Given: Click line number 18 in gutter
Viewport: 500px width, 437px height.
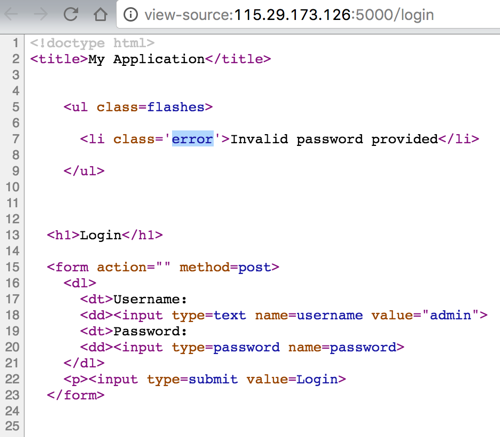Looking at the screenshot, I should point(12,315).
